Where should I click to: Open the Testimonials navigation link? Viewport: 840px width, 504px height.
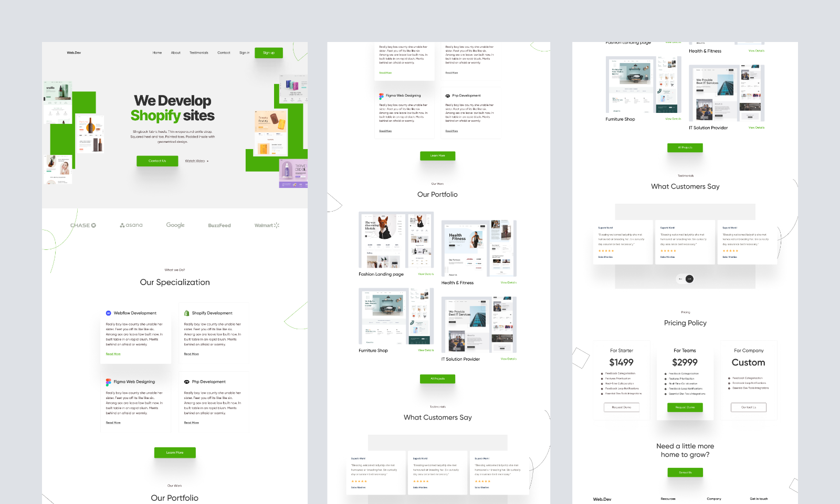[198, 52]
